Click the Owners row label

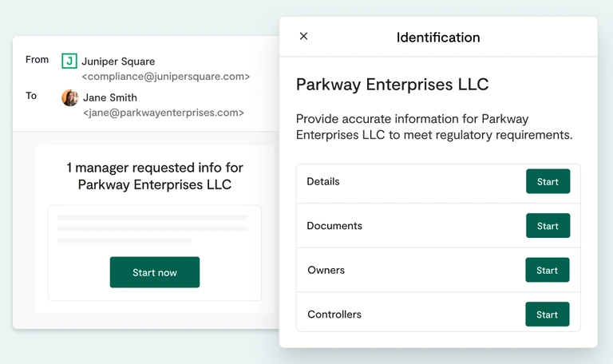pyautogui.click(x=326, y=270)
